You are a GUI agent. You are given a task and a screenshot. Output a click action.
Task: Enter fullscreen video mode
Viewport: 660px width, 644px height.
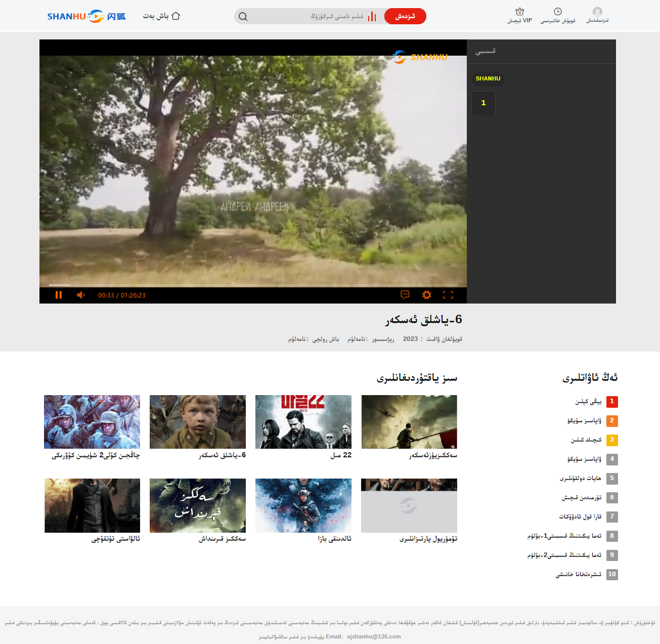pyautogui.click(x=448, y=295)
